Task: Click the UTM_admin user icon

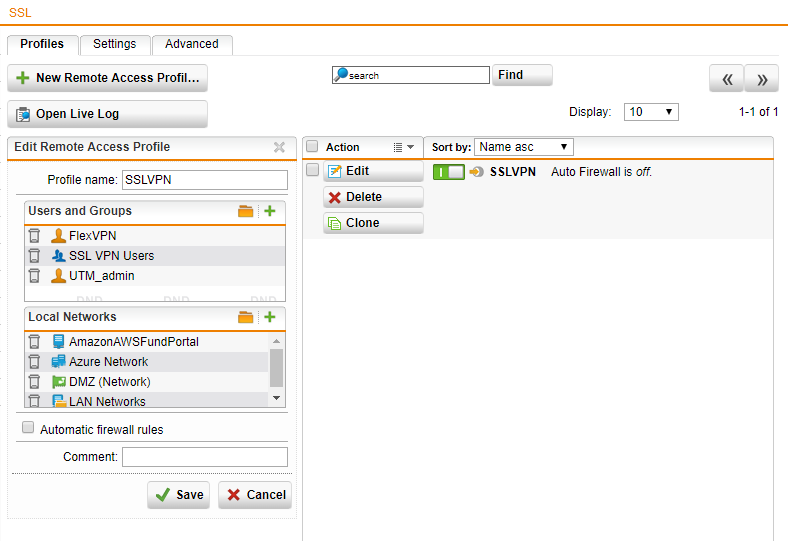Action: pyautogui.click(x=58, y=276)
